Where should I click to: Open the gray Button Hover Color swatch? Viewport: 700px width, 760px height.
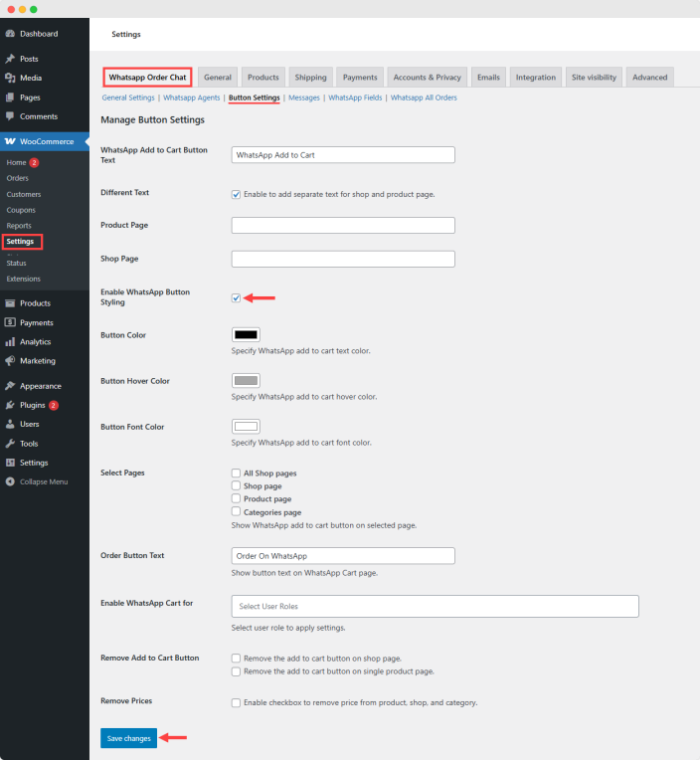point(246,380)
